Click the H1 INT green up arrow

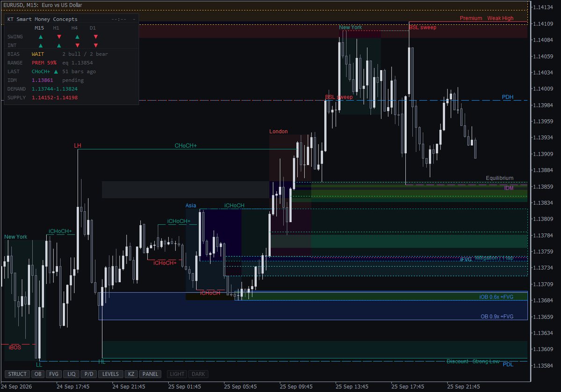(x=59, y=45)
